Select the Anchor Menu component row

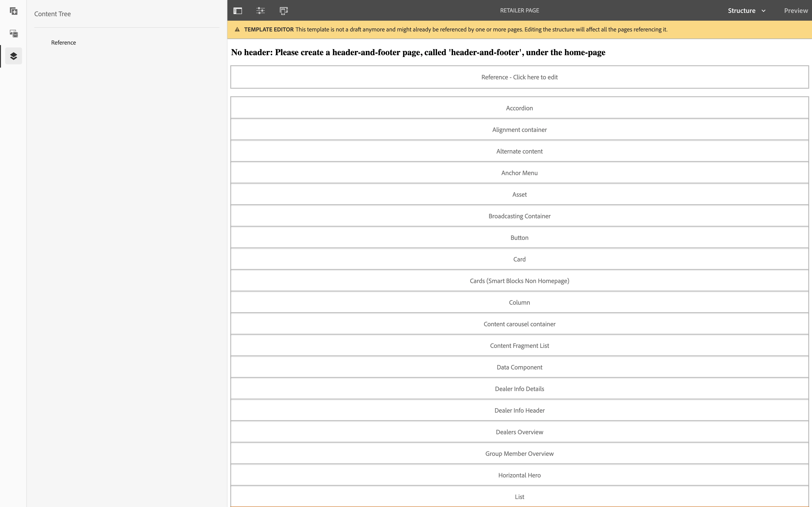519,173
